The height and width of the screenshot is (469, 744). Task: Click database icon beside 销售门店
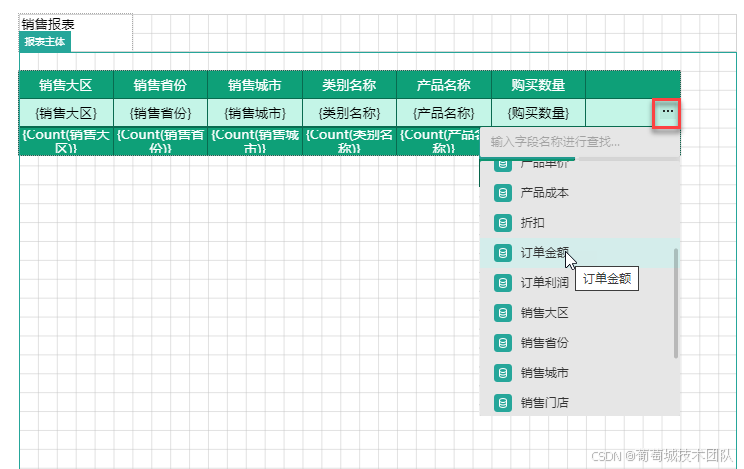(503, 403)
